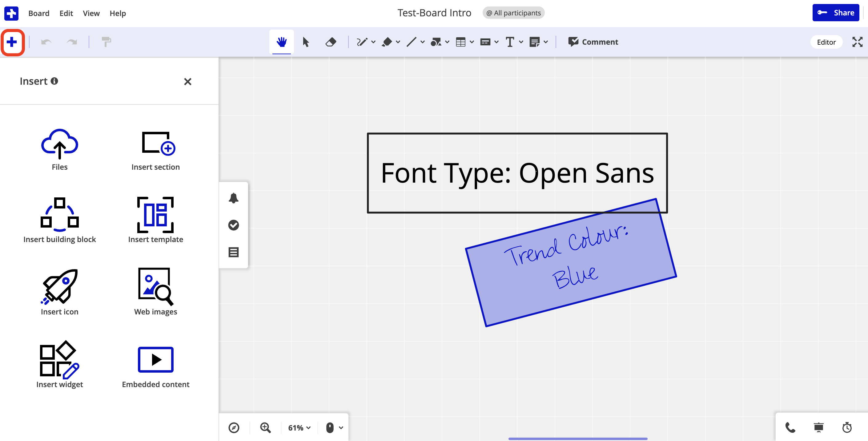Toggle fullscreen mode icon
The height and width of the screenshot is (441, 868).
857,42
